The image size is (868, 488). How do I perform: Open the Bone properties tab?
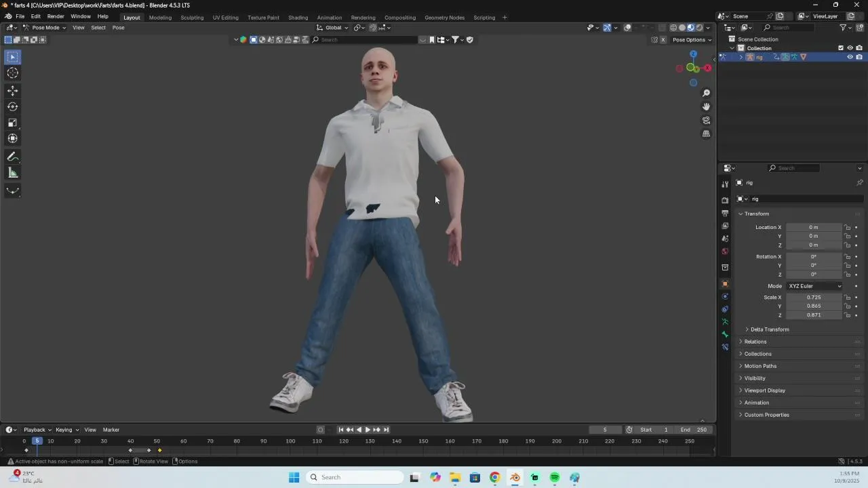tap(725, 334)
